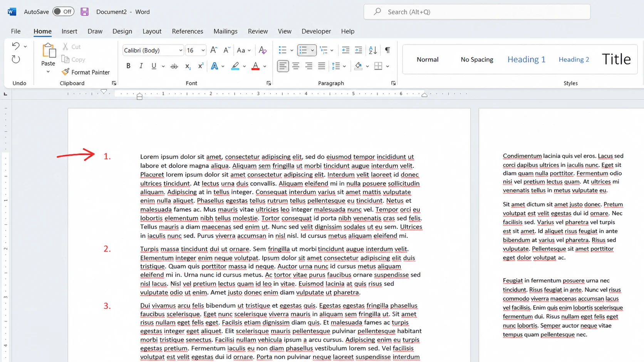
Task: Open line and paragraph spacing menu
Action: (x=339, y=66)
